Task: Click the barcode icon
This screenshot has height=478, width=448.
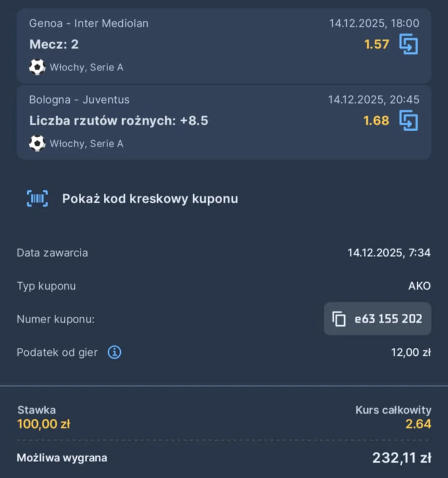Action: tap(37, 199)
